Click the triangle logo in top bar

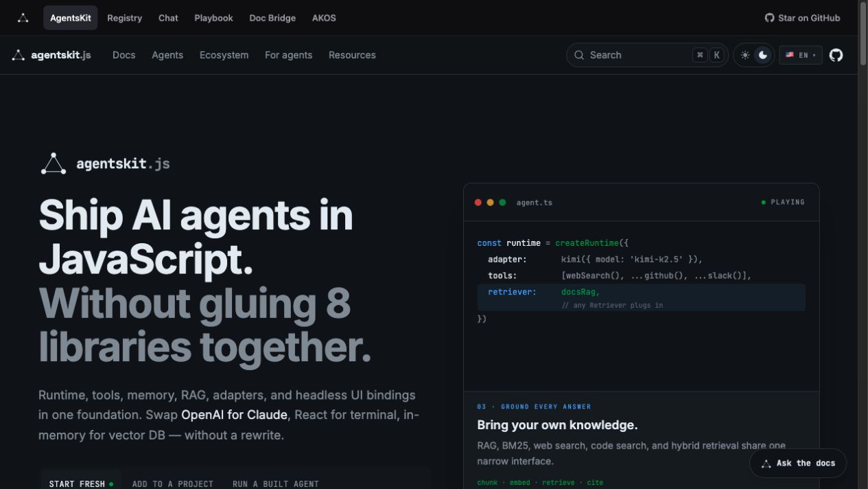[x=23, y=18]
